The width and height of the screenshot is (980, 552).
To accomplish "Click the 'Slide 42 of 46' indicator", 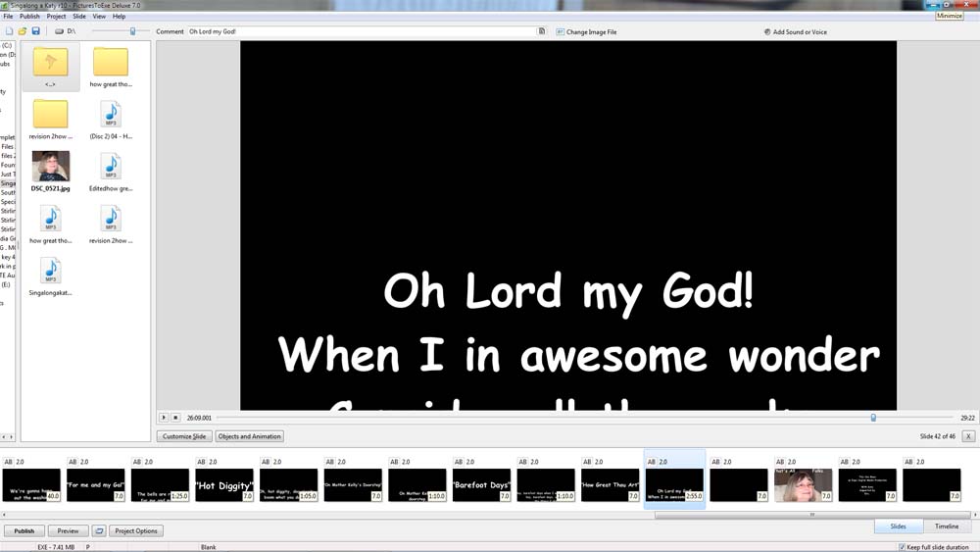I will coord(938,436).
